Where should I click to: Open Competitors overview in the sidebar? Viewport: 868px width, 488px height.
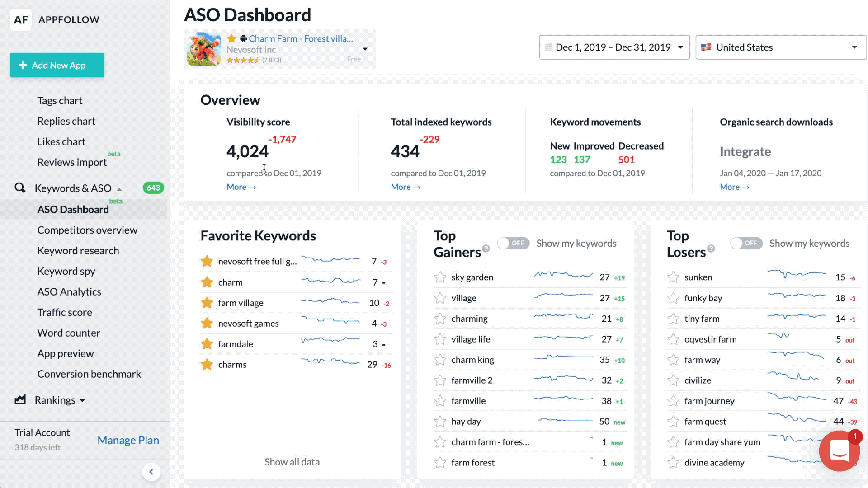[x=87, y=230]
